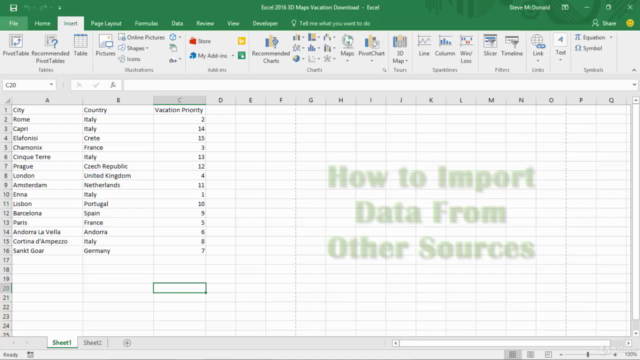The height and width of the screenshot is (360, 640).
Task: Open the Review tab
Action: coord(205,23)
